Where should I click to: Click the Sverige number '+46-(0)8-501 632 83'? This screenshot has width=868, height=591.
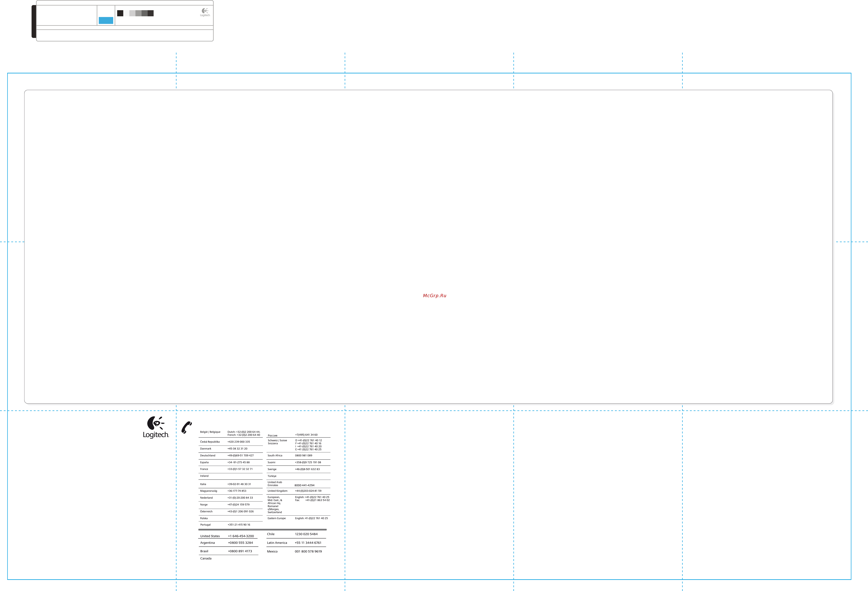[307, 469]
